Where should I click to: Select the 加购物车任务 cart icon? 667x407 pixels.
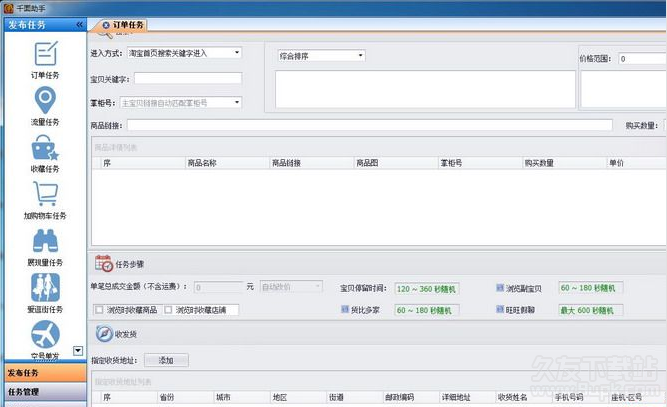(x=45, y=194)
